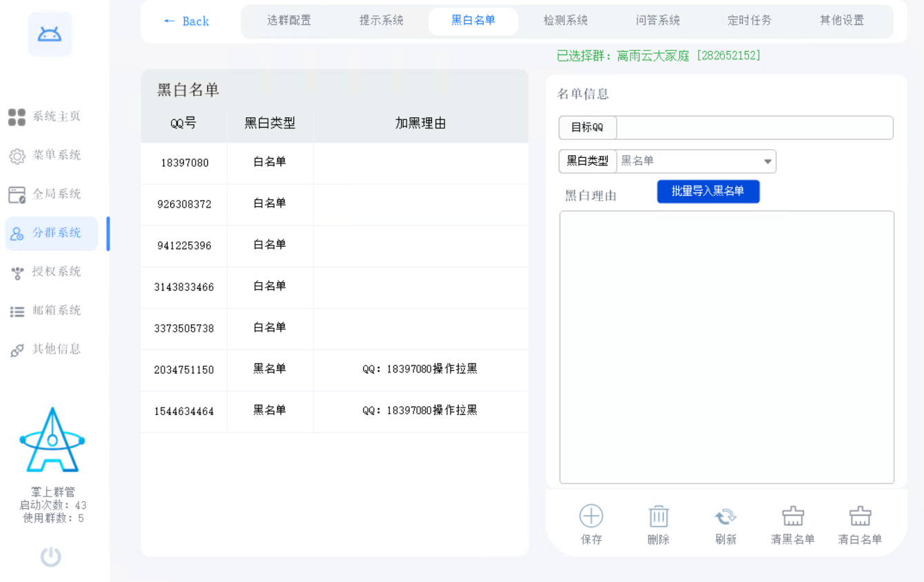Select row with QQ 2034751150
924x582 pixels.
[x=335, y=370]
